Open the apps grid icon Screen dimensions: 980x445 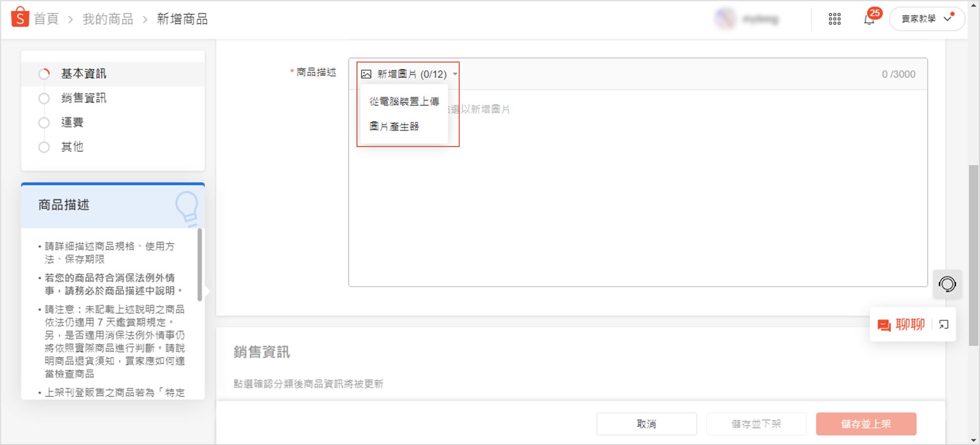pos(835,19)
